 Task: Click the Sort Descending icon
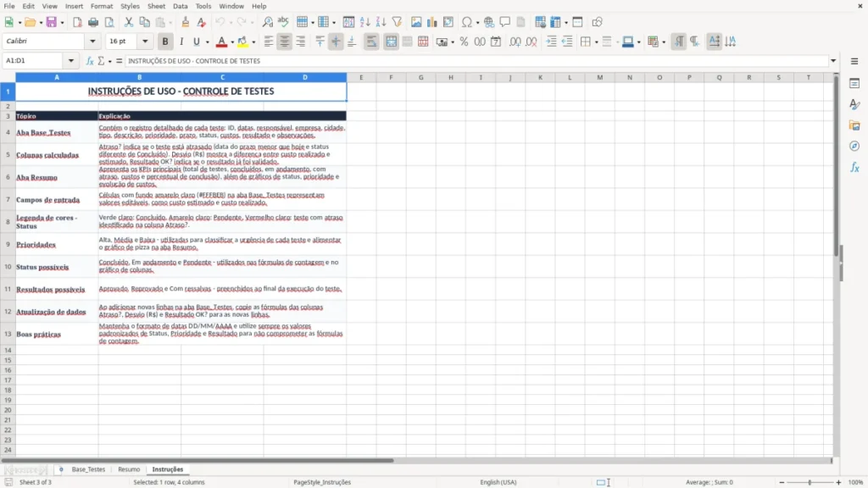pyautogui.click(x=381, y=22)
